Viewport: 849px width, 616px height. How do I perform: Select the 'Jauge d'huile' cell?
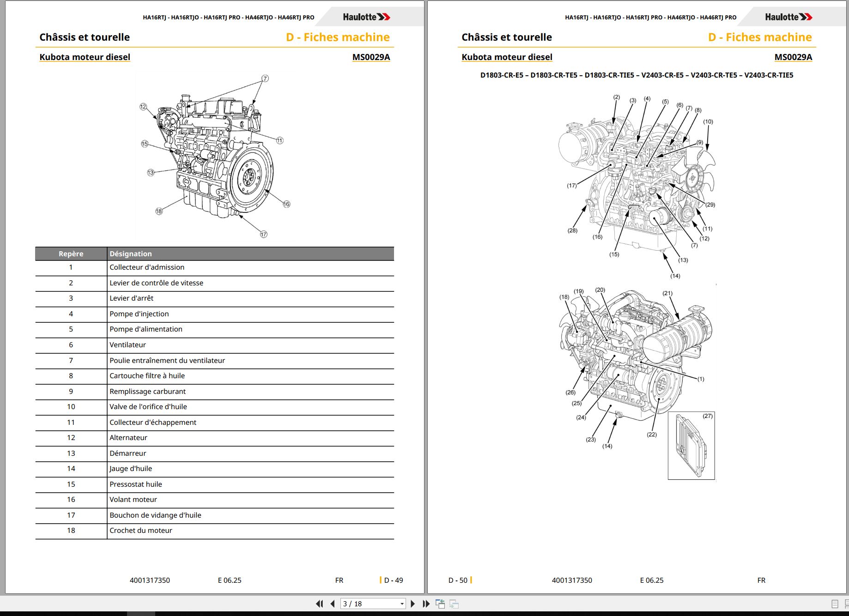250,469
